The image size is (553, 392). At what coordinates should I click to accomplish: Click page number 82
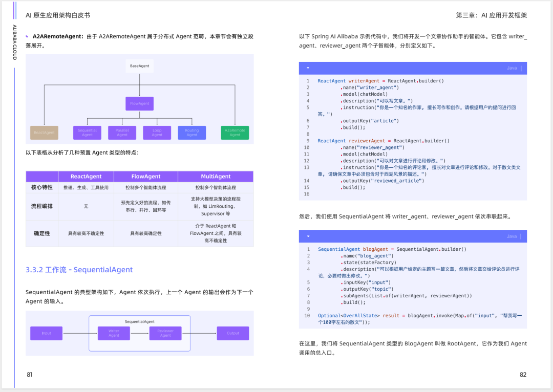click(523, 375)
